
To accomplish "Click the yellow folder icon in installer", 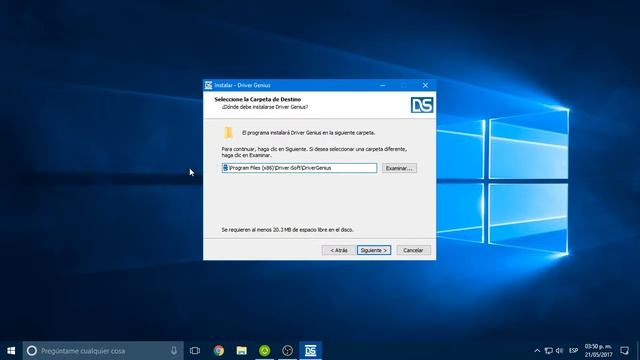I will tap(228, 133).
